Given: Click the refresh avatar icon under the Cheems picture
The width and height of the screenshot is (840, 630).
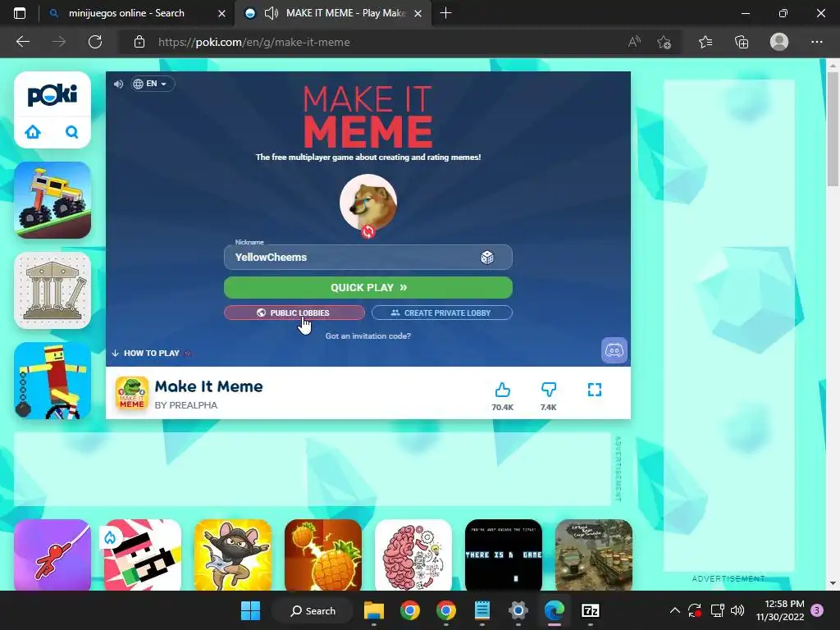Looking at the screenshot, I should click(x=368, y=231).
